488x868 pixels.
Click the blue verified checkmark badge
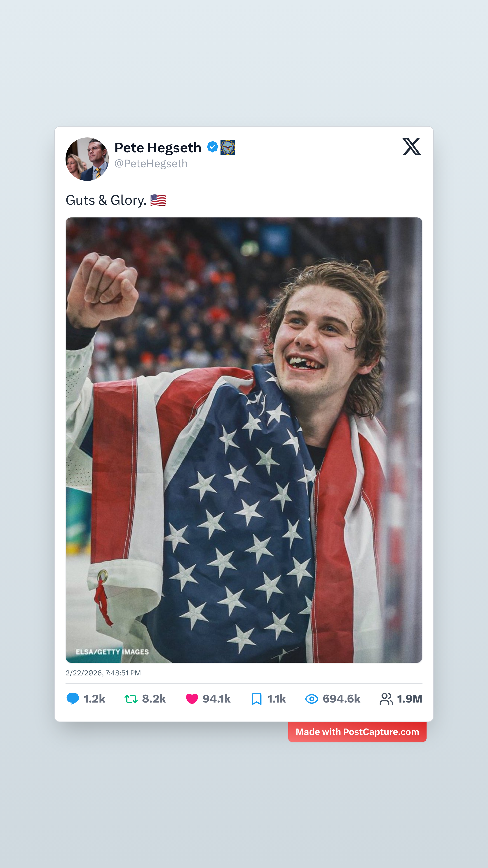point(212,147)
